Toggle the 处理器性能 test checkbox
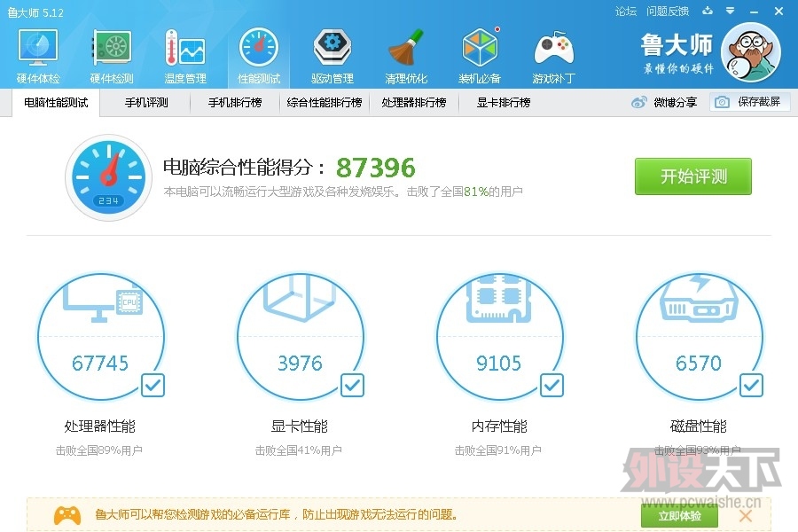This screenshot has height=532, width=798. pos(153,385)
